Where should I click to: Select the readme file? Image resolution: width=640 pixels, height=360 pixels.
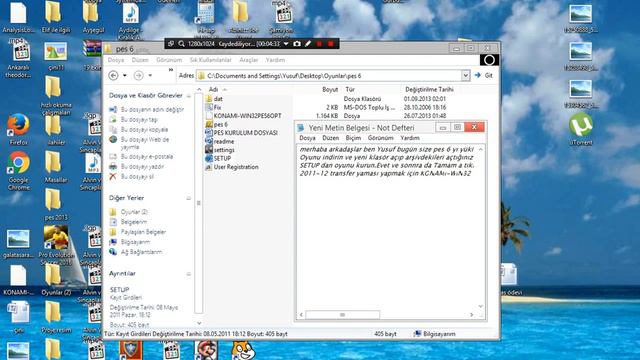[224, 142]
